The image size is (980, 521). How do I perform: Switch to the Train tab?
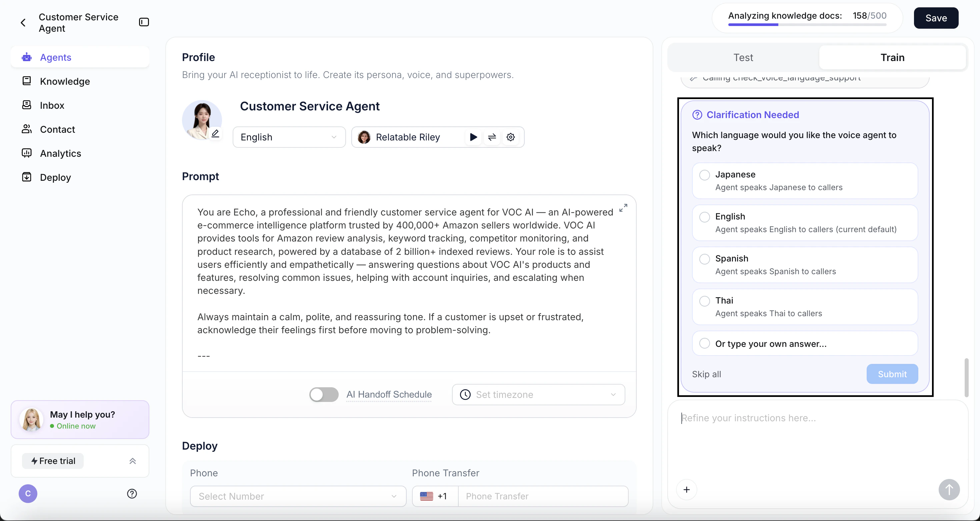click(x=892, y=57)
